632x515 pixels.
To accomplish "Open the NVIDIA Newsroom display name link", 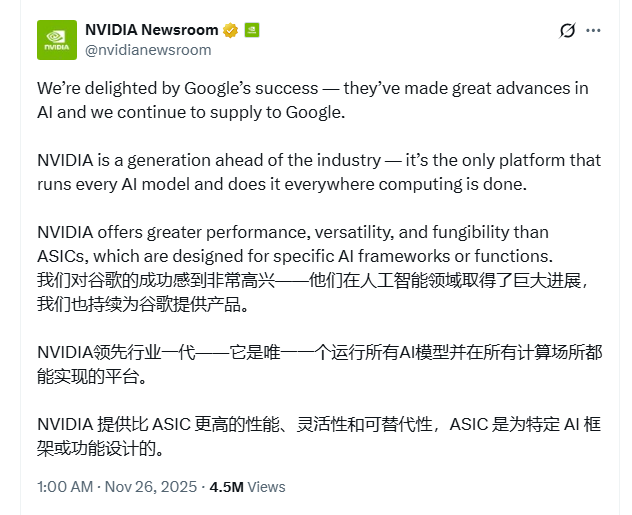I will tap(148, 30).
